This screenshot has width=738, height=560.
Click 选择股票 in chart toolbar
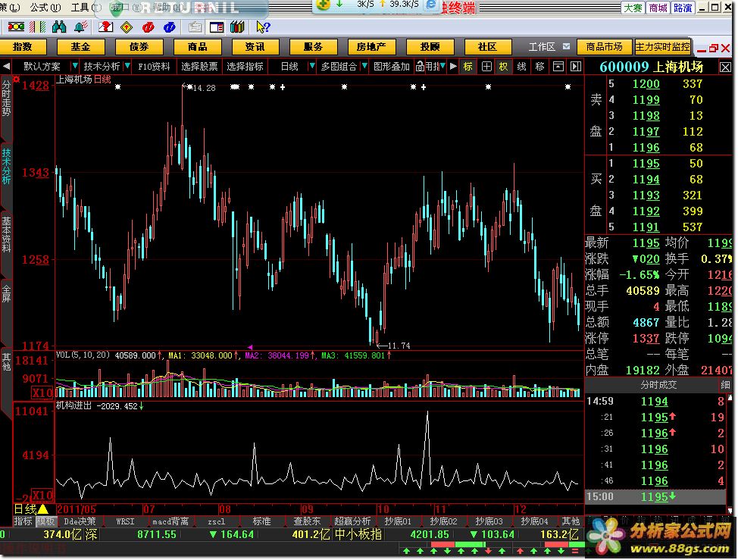point(199,67)
